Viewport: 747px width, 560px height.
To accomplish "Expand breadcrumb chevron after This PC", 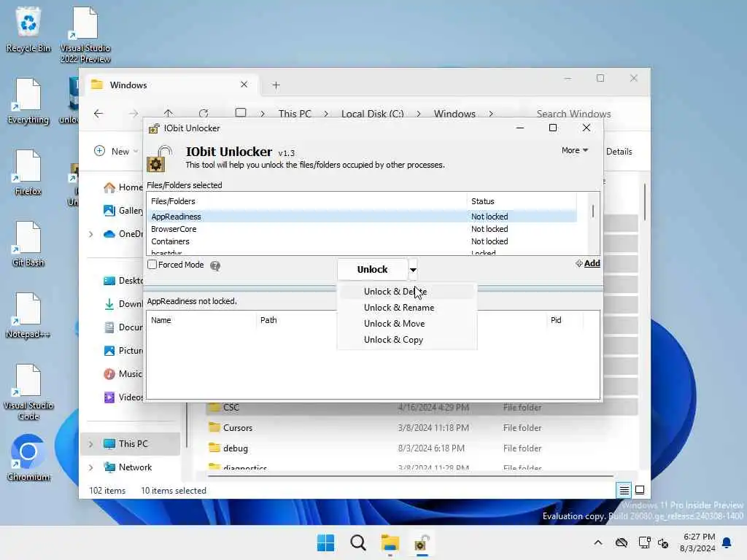I will pos(326,114).
